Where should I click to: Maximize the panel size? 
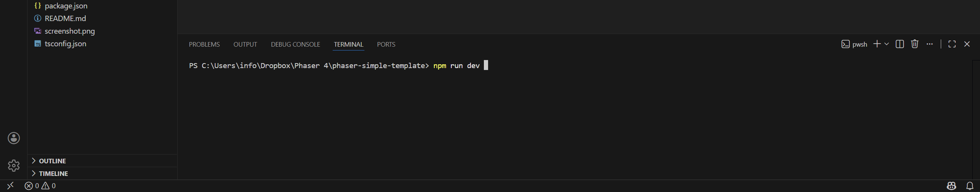(x=952, y=44)
